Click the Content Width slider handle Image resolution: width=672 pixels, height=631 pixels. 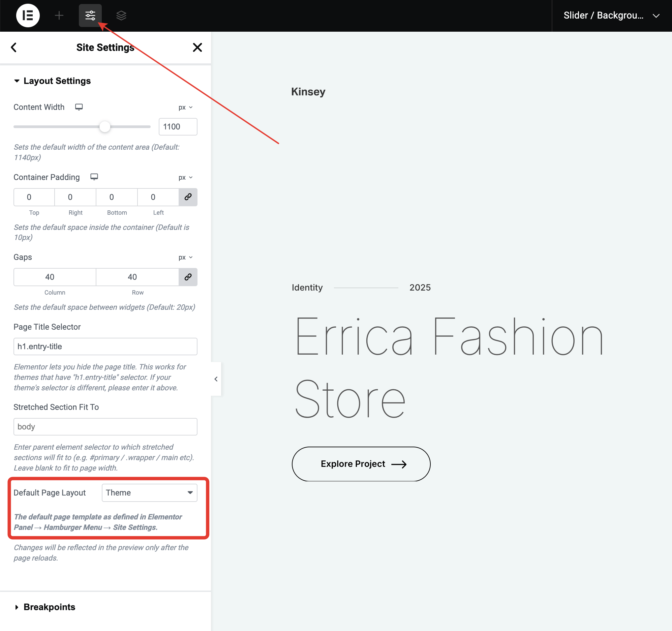[105, 127]
